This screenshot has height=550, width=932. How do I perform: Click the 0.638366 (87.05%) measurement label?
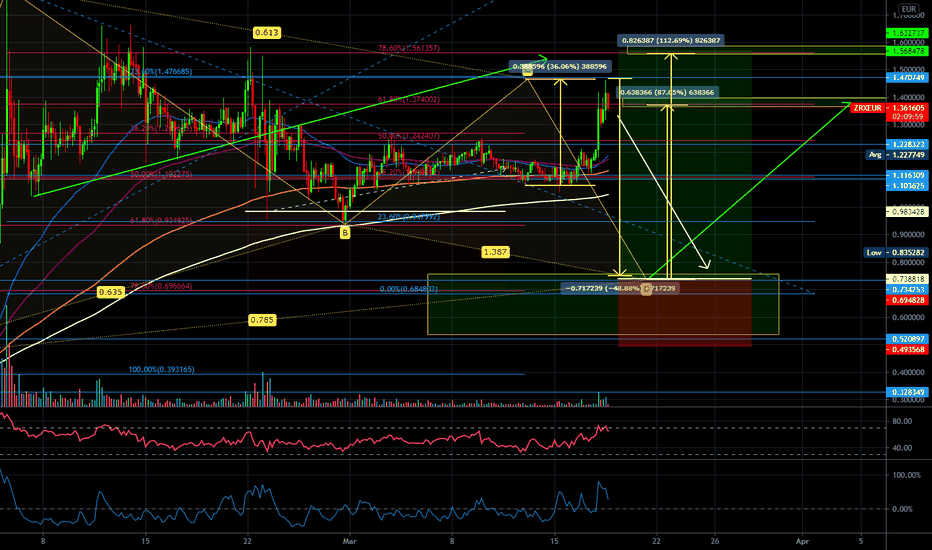[667, 92]
